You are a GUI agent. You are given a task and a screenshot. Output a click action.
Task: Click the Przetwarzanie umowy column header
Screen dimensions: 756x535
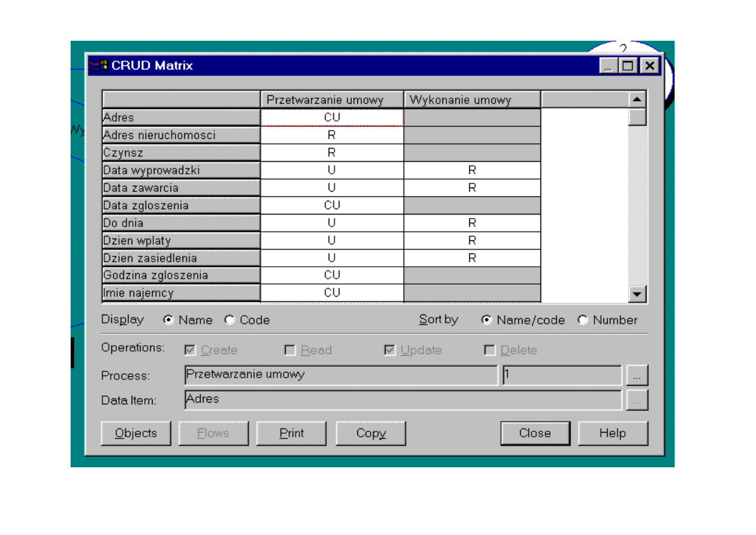(332, 100)
